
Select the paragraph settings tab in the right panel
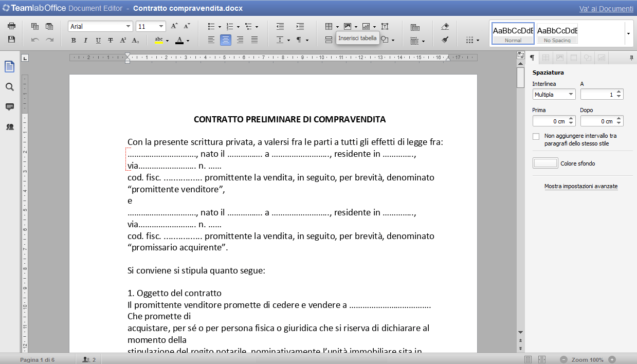coord(532,58)
